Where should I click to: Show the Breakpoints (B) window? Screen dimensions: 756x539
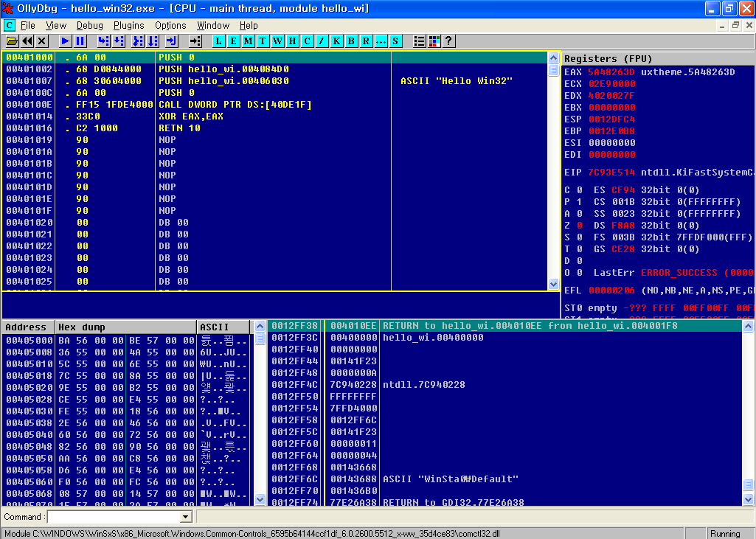[352, 41]
